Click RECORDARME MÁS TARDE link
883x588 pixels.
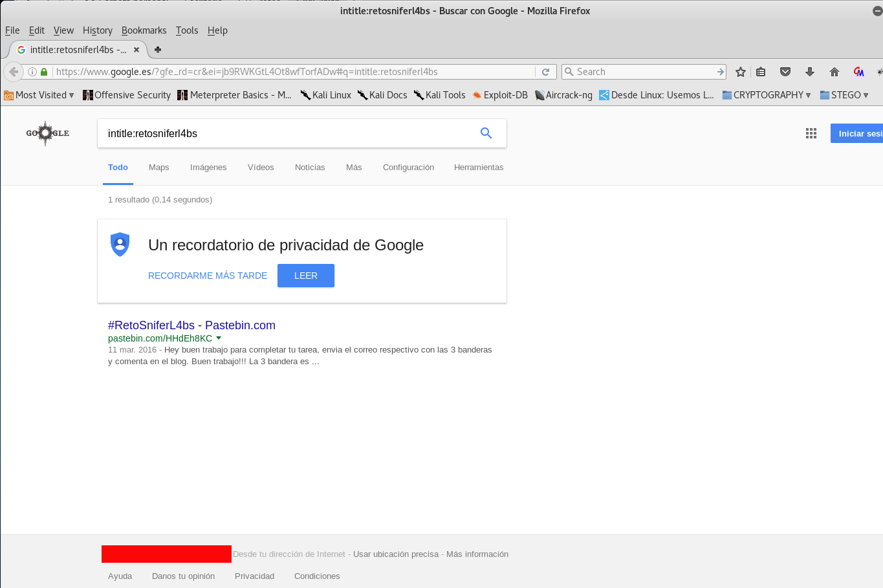[208, 276]
